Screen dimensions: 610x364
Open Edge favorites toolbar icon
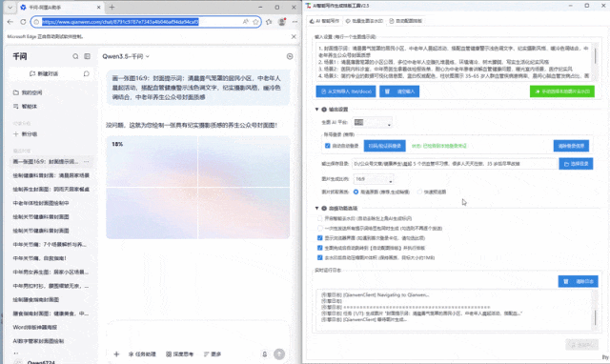pos(269,22)
